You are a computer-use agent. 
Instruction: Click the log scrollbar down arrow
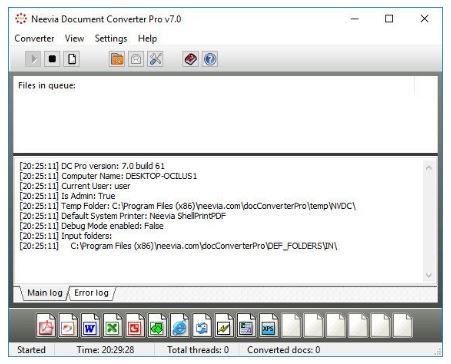(429, 276)
